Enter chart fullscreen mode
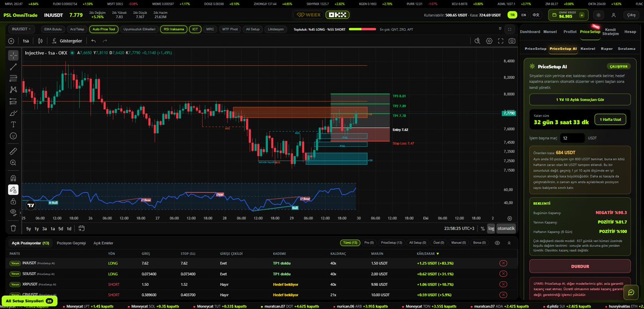This screenshot has height=309, width=644. click(x=501, y=40)
